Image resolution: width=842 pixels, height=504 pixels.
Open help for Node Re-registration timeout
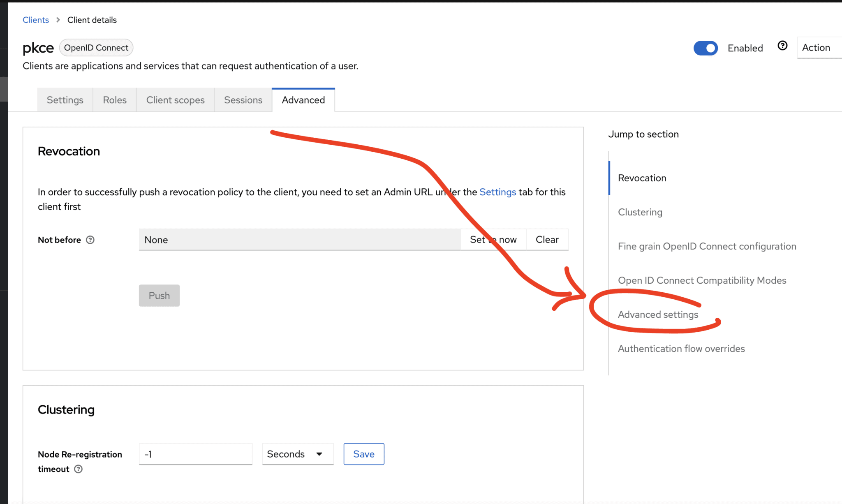coord(79,469)
